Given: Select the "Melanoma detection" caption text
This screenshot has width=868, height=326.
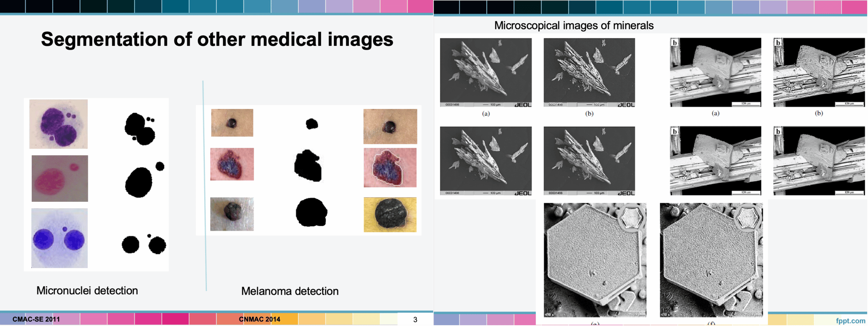Looking at the screenshot, I should (x=289, y=291).
